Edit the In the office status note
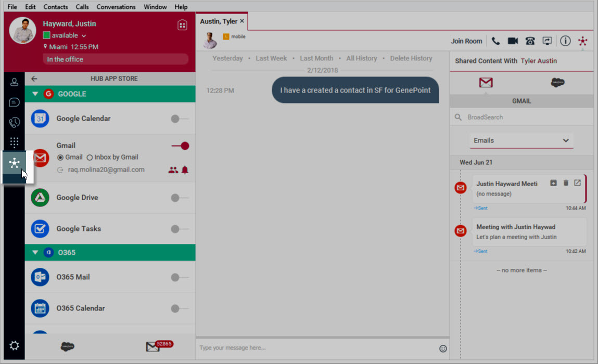The width and height of the screenshot is (598, 364). coord(116,59)
